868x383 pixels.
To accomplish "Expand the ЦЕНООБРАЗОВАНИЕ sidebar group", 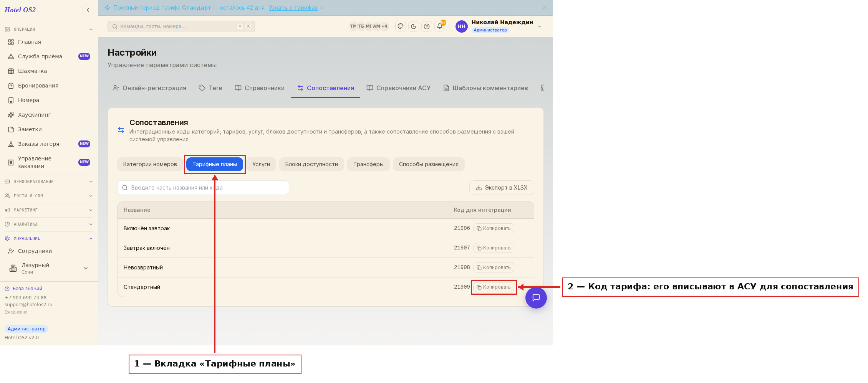I will [x=49, y=182].
